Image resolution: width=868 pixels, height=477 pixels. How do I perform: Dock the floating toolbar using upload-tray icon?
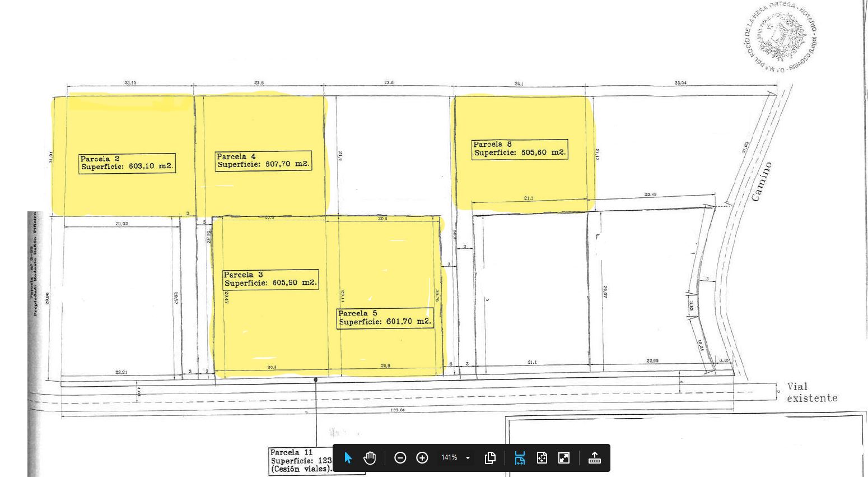pyautogui.click(x=594, y=458)
